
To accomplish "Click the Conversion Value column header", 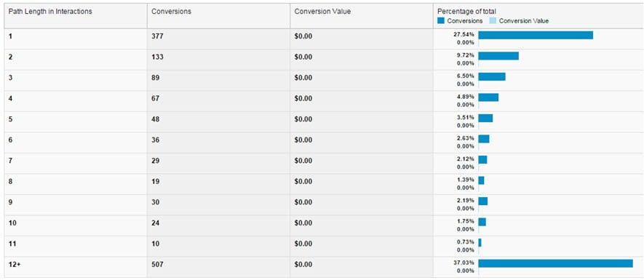I will point(322,12).
